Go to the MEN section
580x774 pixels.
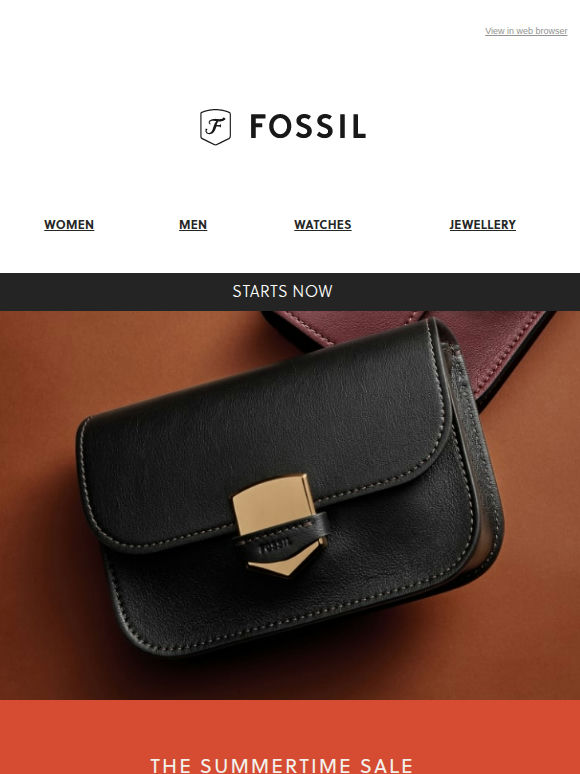tap(193, 225)
